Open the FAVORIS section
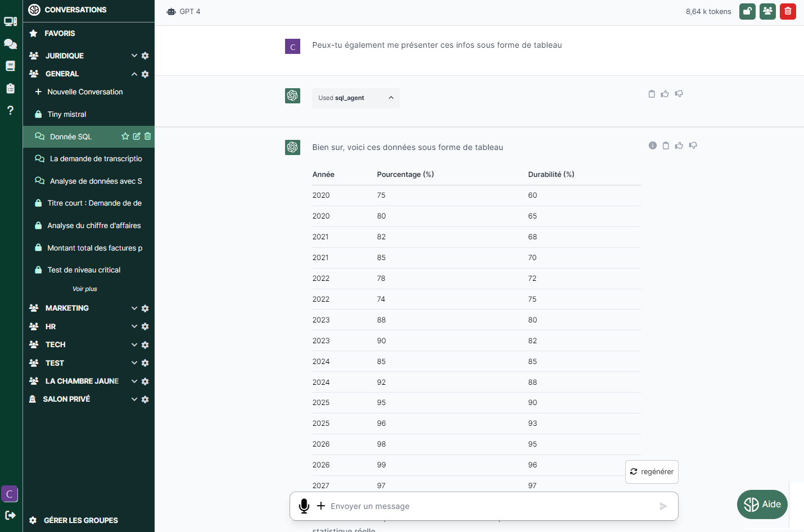The image size is (804, 532). coord(60,33)
